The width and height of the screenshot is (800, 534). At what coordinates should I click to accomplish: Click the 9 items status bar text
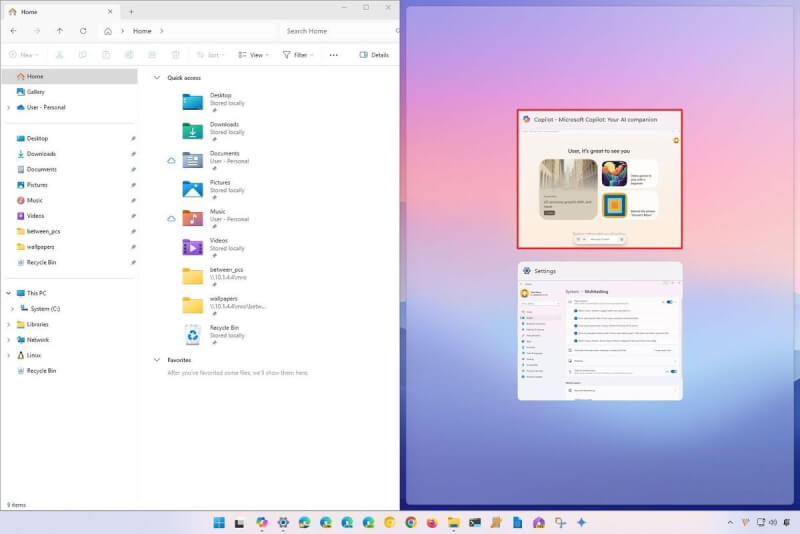point(16,505)
